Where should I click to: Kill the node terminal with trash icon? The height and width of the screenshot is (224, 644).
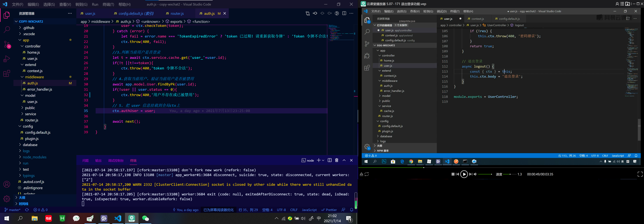337,160
